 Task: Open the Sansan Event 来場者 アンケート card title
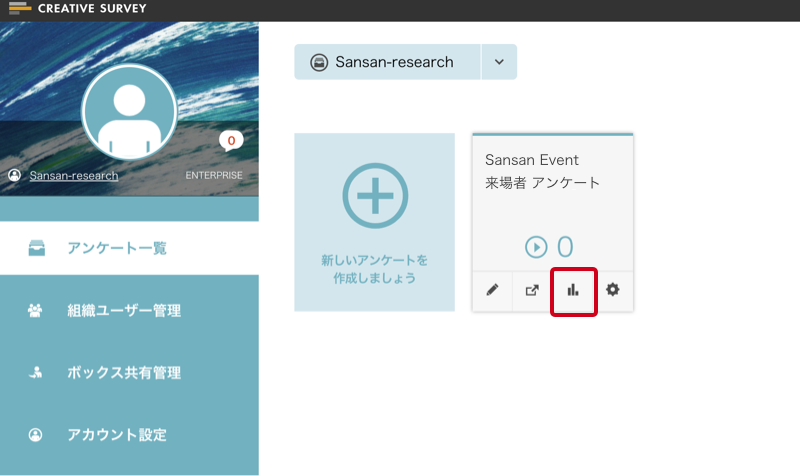tap(542, 171)
